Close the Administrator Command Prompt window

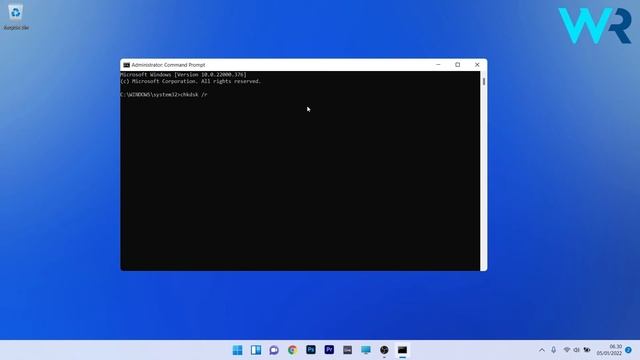(x=477, y=64)
